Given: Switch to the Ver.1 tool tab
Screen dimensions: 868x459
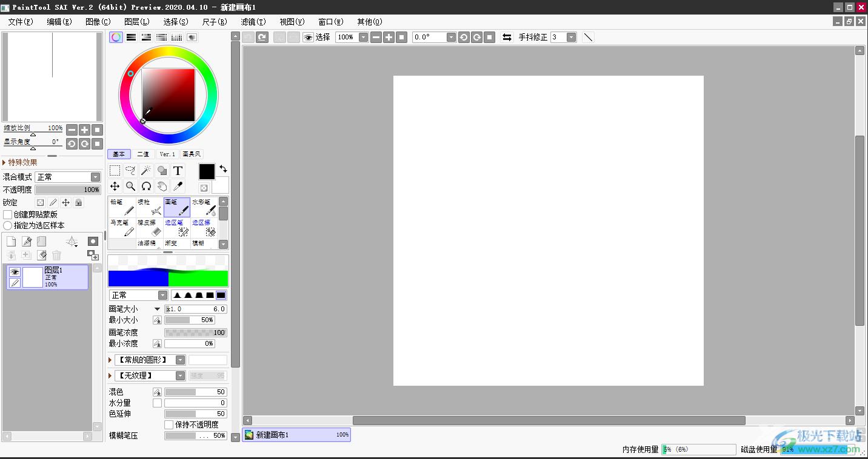Looking at the screenshot, I should point(167,154).
